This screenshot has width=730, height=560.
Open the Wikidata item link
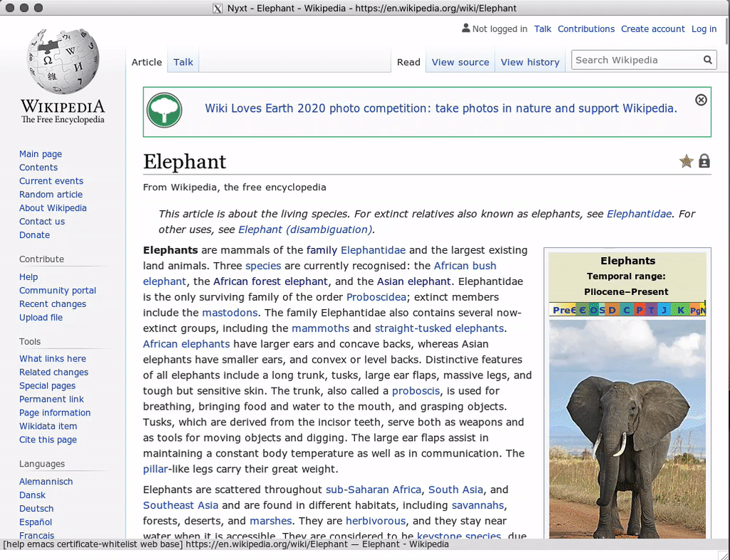pyautogui.click(x=48, y=426)
